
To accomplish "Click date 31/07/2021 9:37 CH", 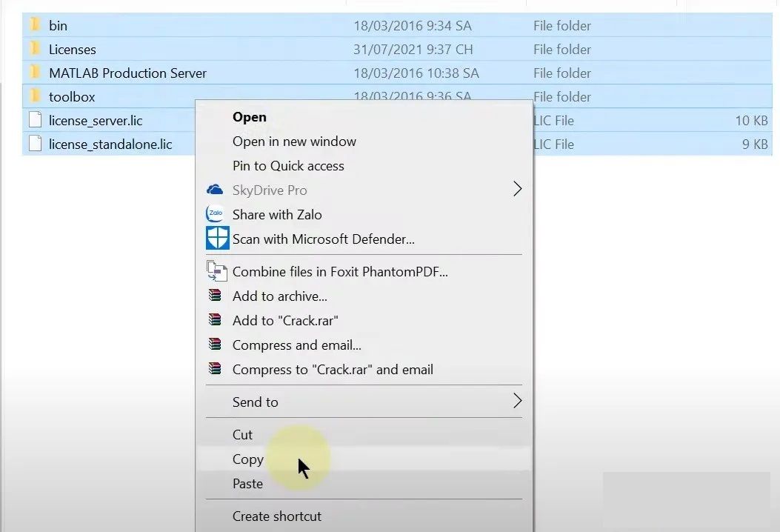I will pos(413,49).
